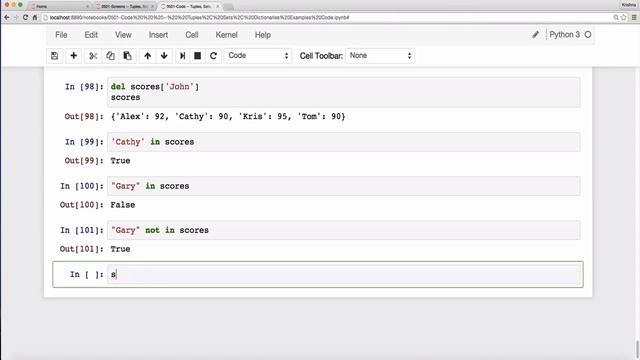640x360 pixels.
Task: Open the Chrome hamburger menu
Action: point(634,17)
